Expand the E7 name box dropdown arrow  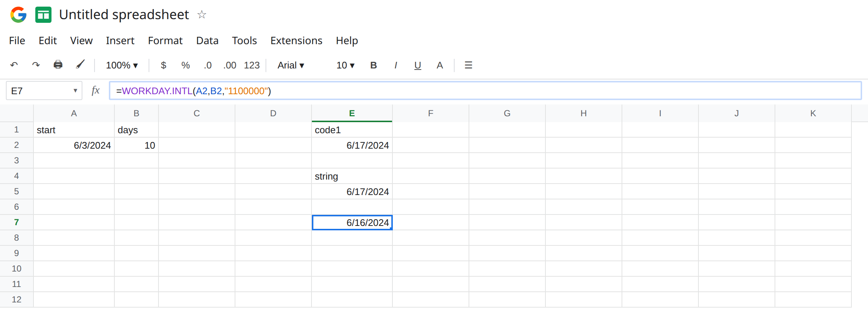coord(75,91)
